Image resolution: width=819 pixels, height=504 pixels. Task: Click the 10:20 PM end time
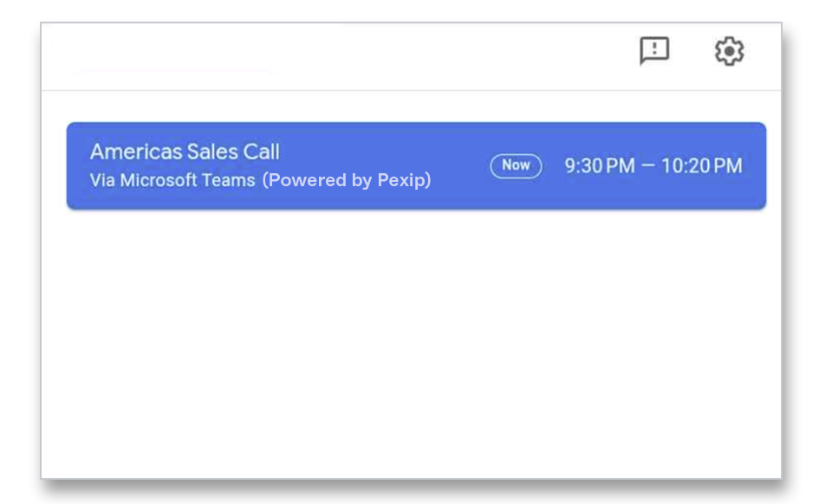point(701,165)
